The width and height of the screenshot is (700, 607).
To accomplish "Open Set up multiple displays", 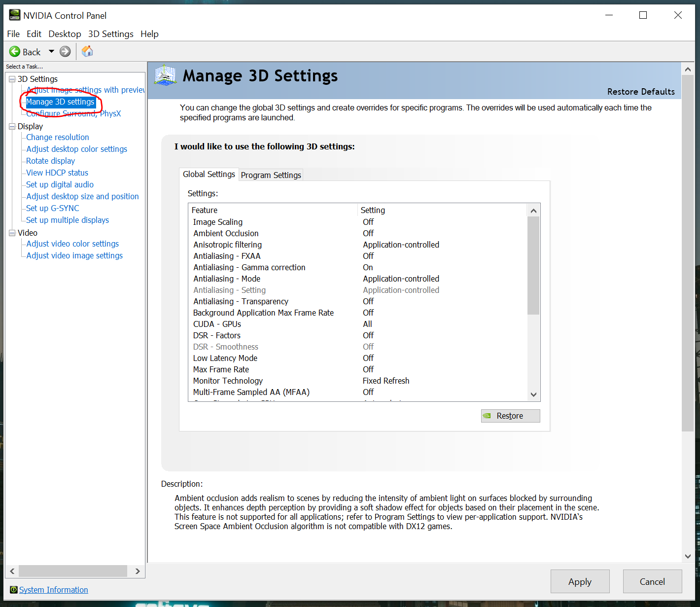I will tap(68, 220).
